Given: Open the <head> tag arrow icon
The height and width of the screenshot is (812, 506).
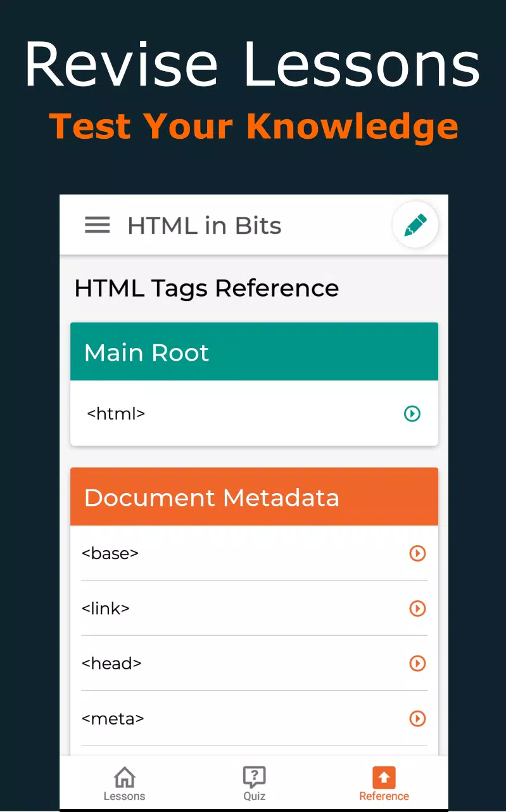Looking at the screenshot, I should click(417, 664).
